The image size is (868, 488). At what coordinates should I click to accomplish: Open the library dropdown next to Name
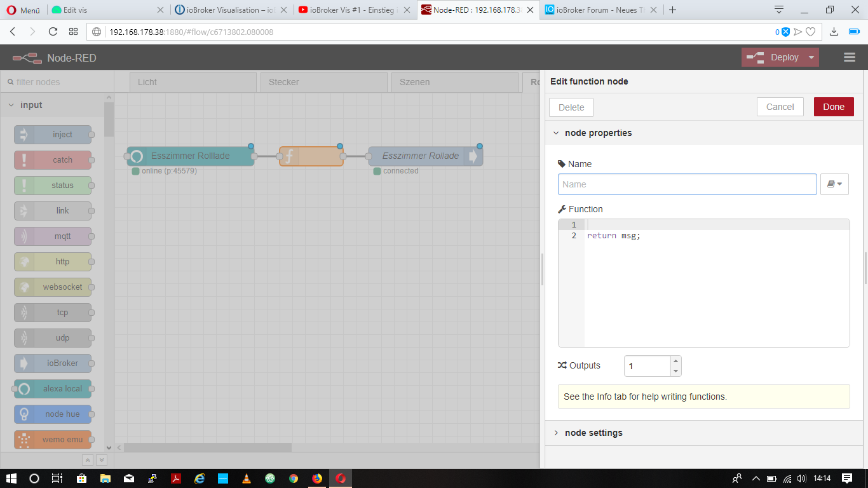click(x=834, y=184)
